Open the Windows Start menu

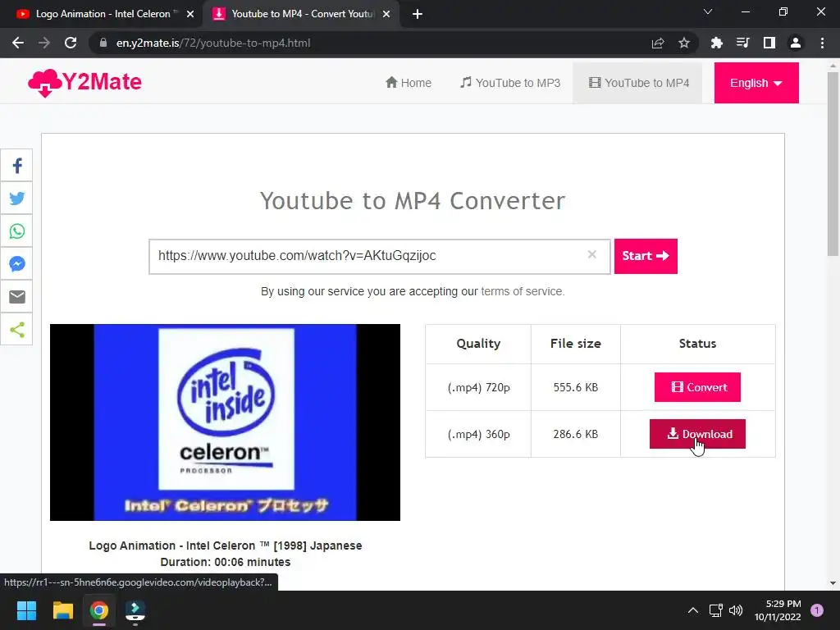coord(26,610)
